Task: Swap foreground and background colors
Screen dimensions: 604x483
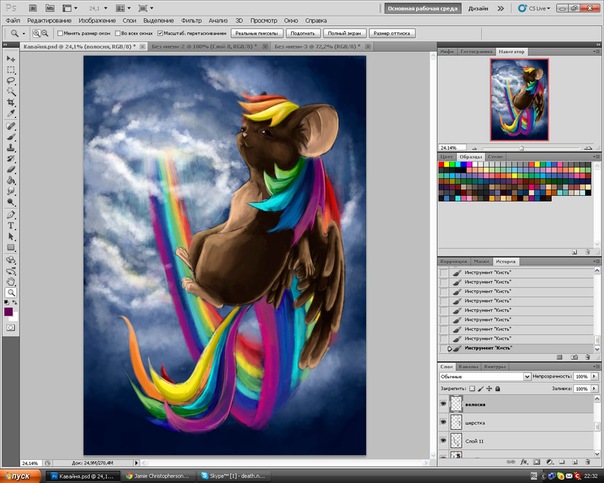Action: pyautogui.click(x=15, y=302)
